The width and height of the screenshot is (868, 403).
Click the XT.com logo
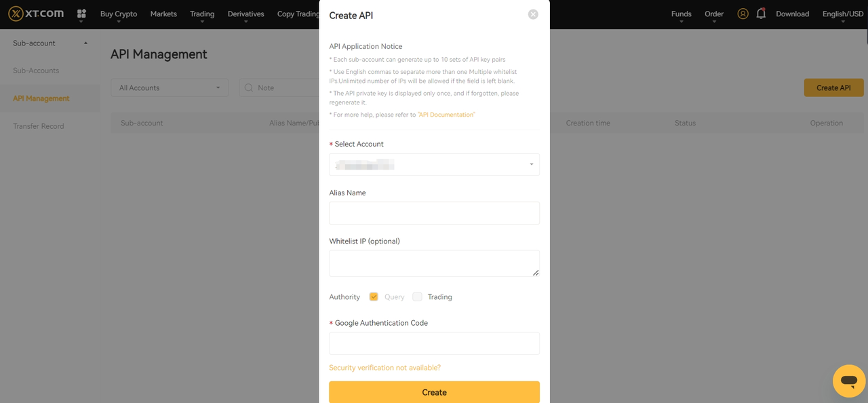click(35, 14)
